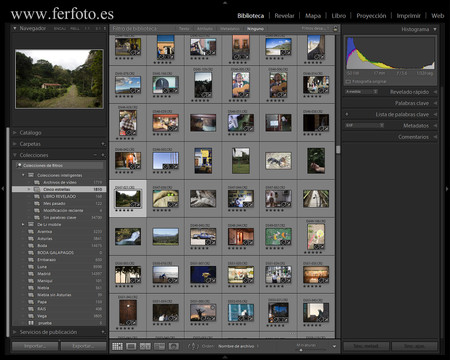The height and width of the screenshot is (360, 450).
Task: Expand the Servicios de publicación panel
Action: coord(15,332)
